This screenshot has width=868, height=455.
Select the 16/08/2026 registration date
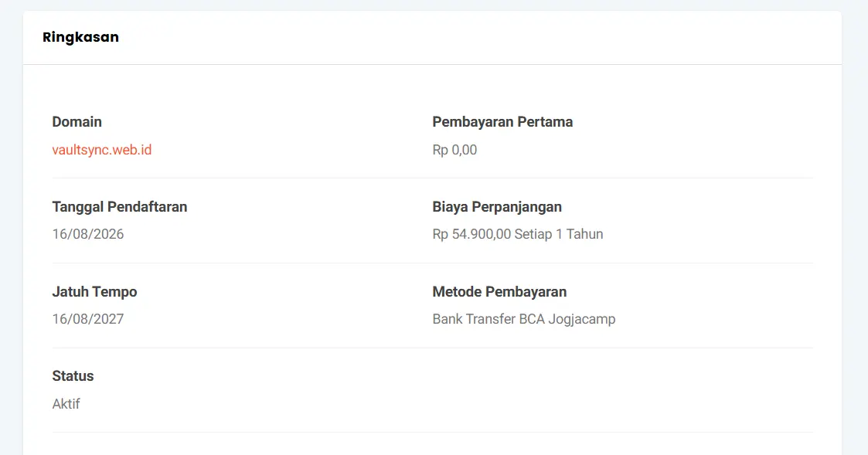tap(88, 234)
